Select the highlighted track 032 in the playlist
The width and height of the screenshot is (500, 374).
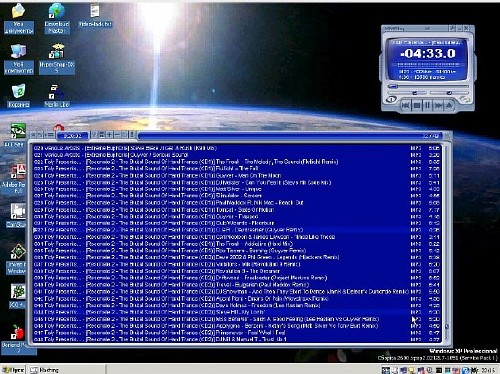click(237, 230)
